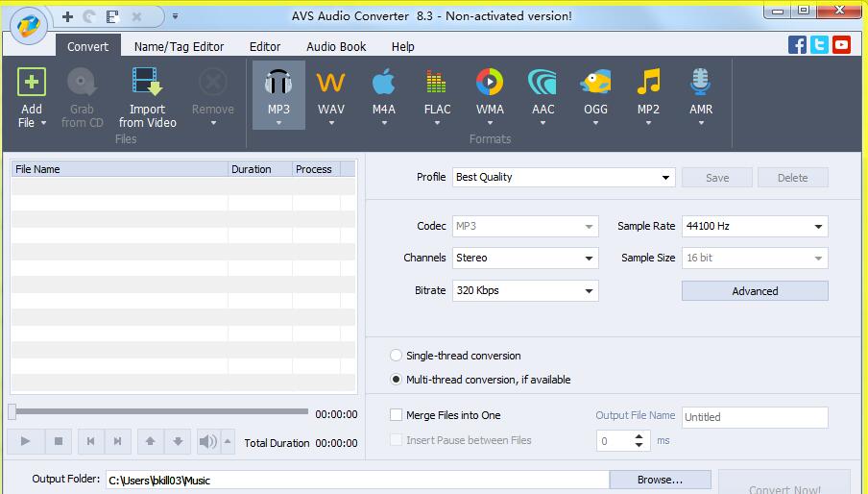Screen dimensions: 868x494
Task: Decrease pause duration with down arrow
Action: 639,445
